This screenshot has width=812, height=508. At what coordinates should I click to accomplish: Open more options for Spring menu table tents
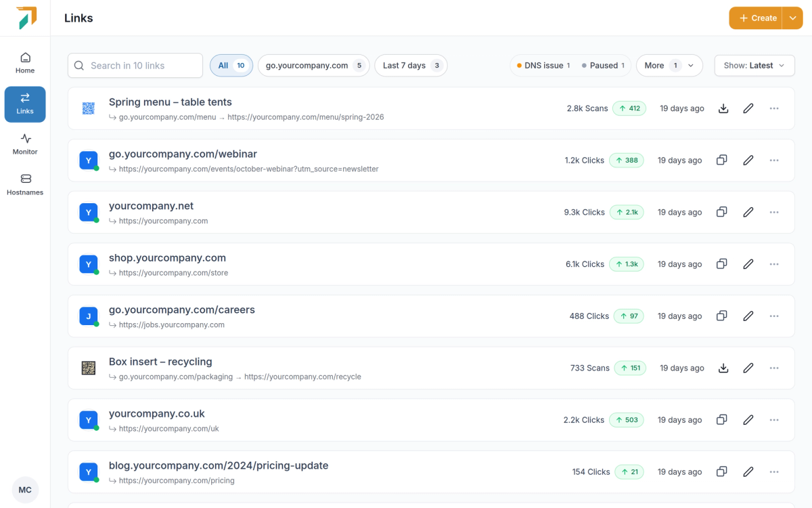[x=774, y=108]
